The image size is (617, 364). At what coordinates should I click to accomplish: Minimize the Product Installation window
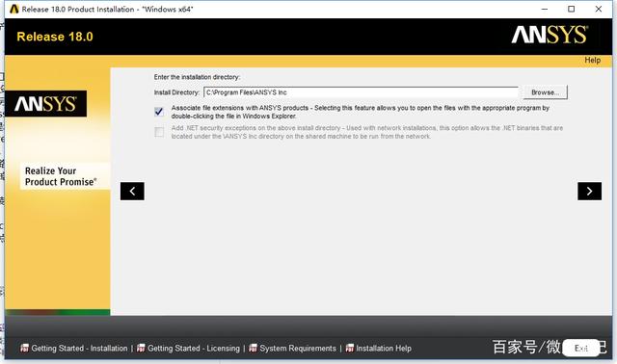(545, 9)
